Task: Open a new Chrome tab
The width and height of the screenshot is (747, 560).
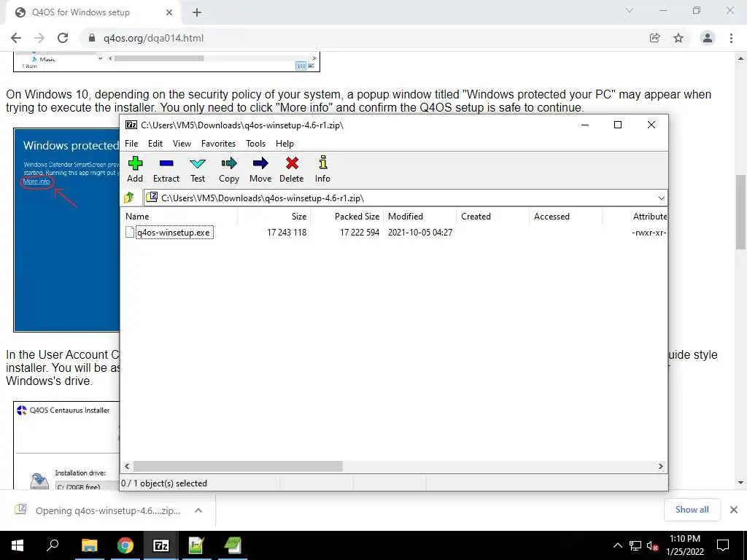Action: pos(197,12)
